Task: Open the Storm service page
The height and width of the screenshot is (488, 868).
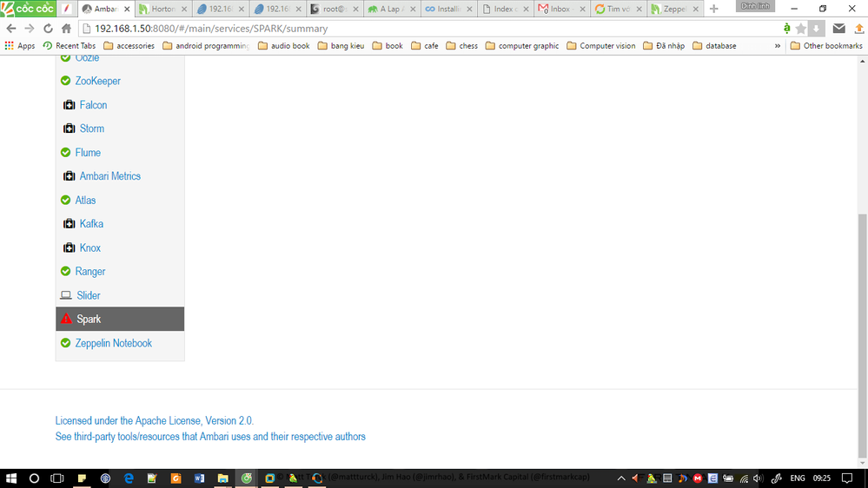Action: click(x=92, y=129)
